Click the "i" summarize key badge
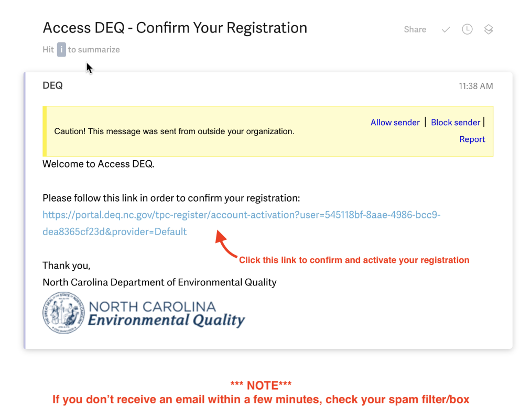 [61, 50]
